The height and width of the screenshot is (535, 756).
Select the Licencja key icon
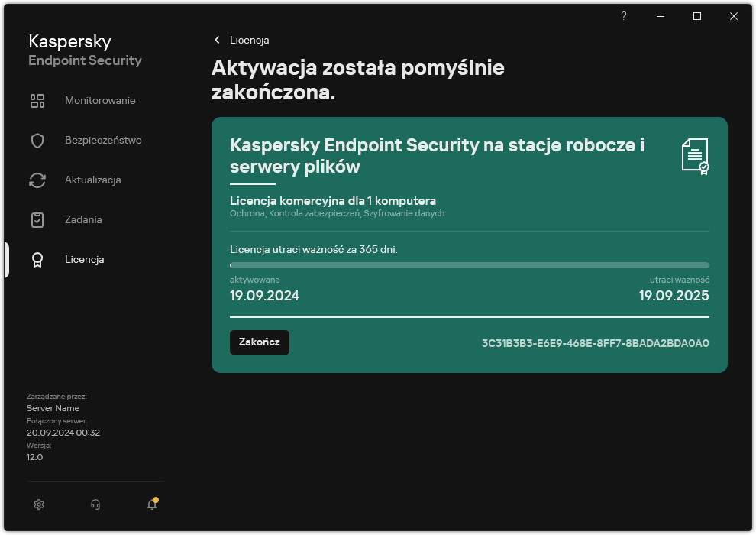click(37, 259)
